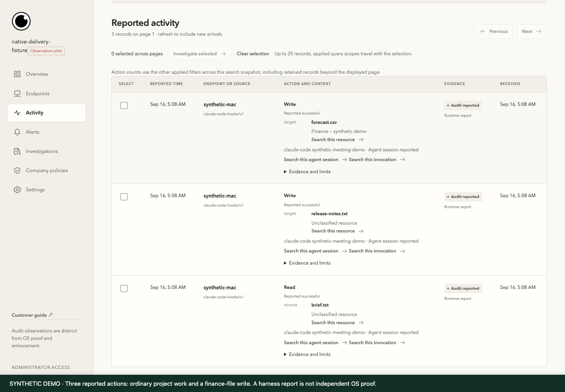This screenshot has width=565, height=392.
Task: Search this invocation in brief.txt row
Action: [377, 343]
